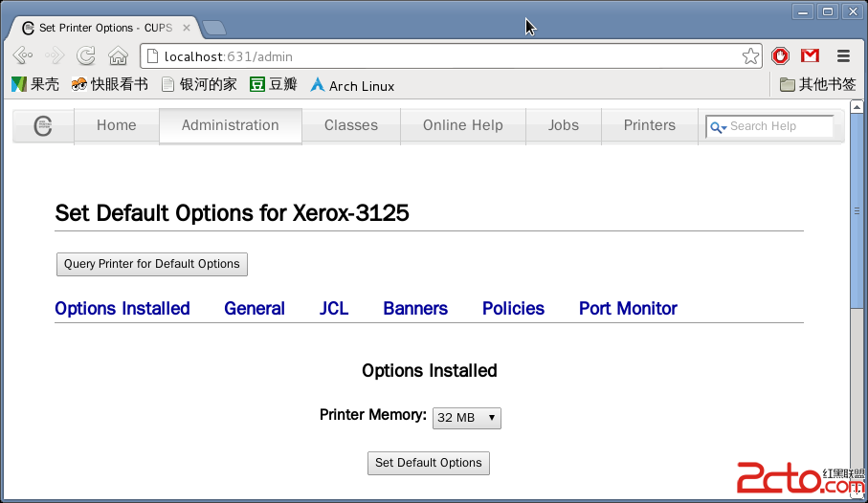Open the red stop-hand extension icon
The width and height of the screenshot is (868, 503).
tap(781, 55)
